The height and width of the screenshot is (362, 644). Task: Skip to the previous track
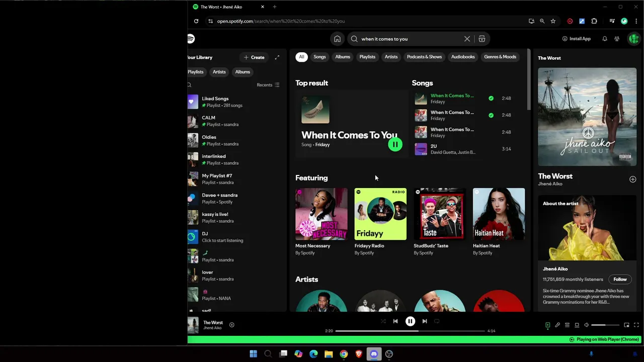click(x=395, y=321)
